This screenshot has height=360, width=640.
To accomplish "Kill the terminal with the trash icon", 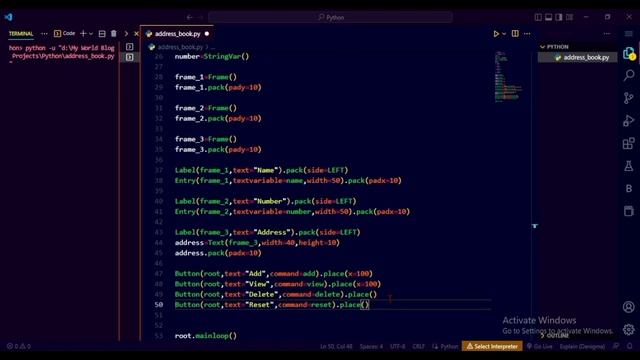I will coord(113,33).
